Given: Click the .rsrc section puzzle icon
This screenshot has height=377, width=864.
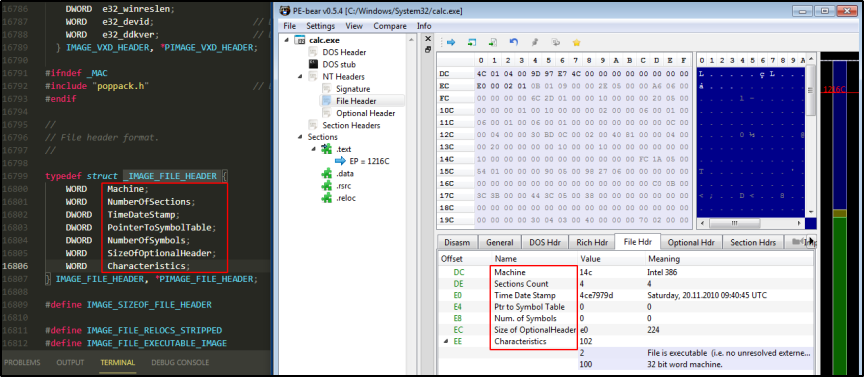Looking at the screenshot, I should coord(327,185).
